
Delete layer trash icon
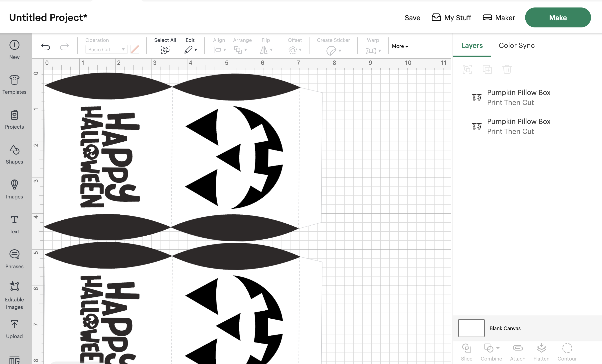pyautogui.click(x=507, y=69)
